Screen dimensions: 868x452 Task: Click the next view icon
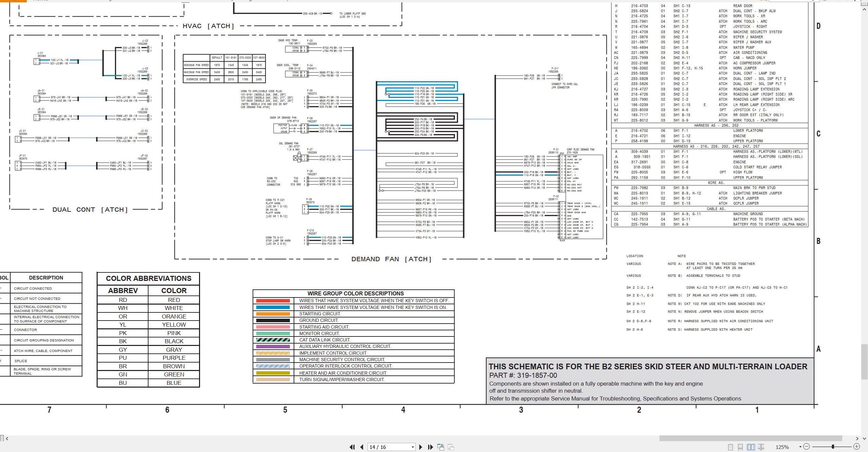click(x=451, y=447)
